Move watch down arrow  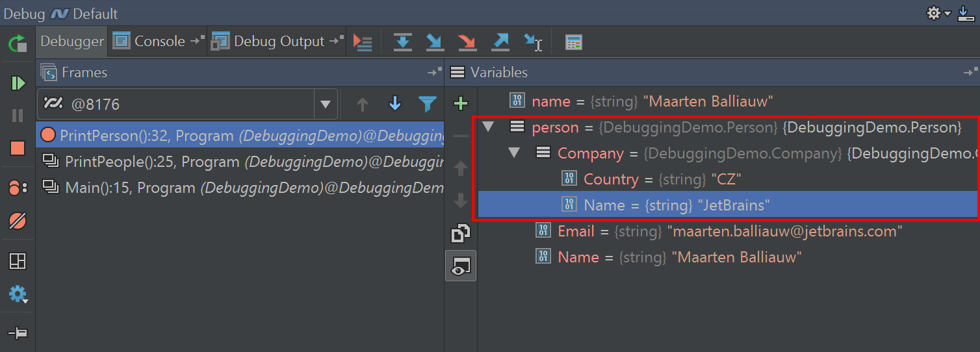coord(461,200)
